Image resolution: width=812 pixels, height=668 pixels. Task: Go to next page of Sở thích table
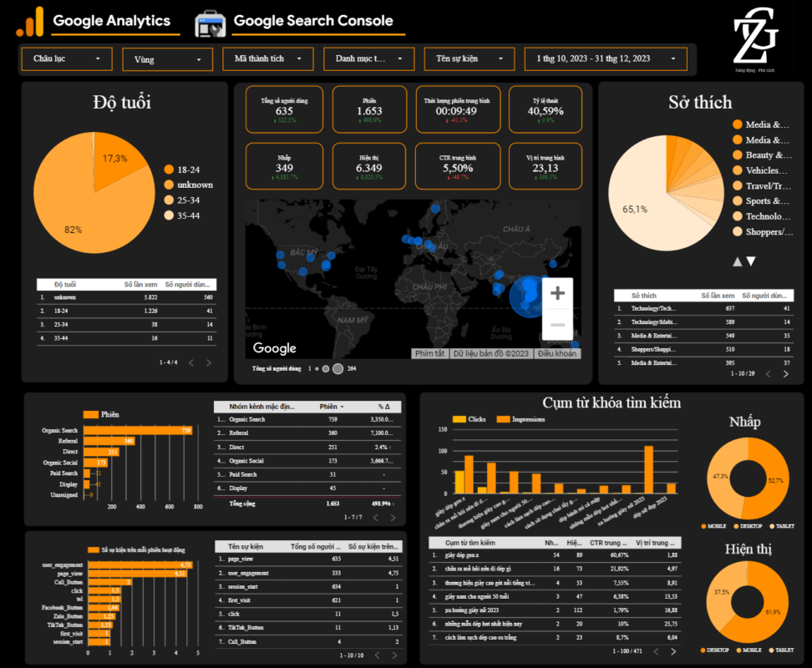pyautogui.click(x=785, y=374)
